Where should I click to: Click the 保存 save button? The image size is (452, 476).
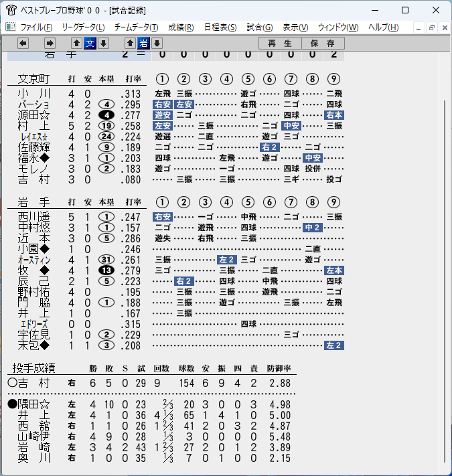tap(323, 44)
